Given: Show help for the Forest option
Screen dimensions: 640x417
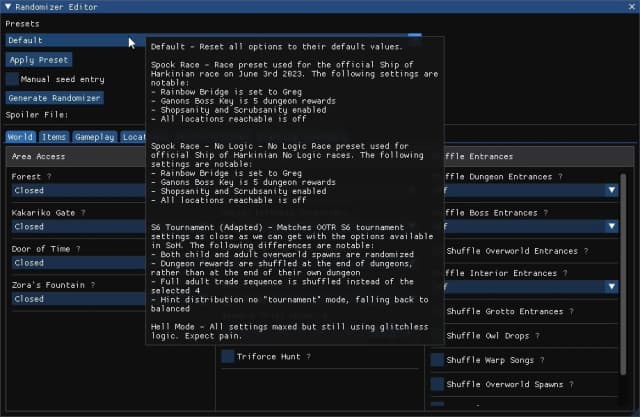Looking at the screenshot, I should coord(49,176).
